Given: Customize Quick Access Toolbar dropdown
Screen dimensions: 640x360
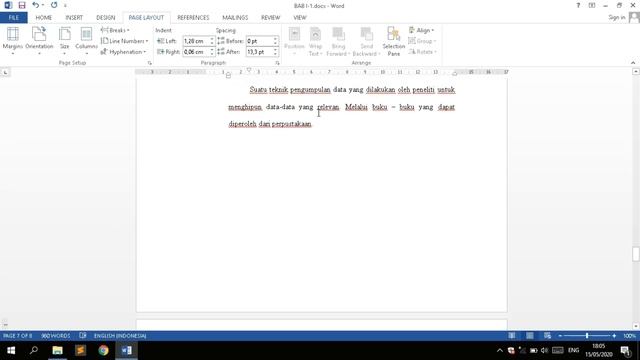Looking at the screenshot, I should tap(65, 6).
